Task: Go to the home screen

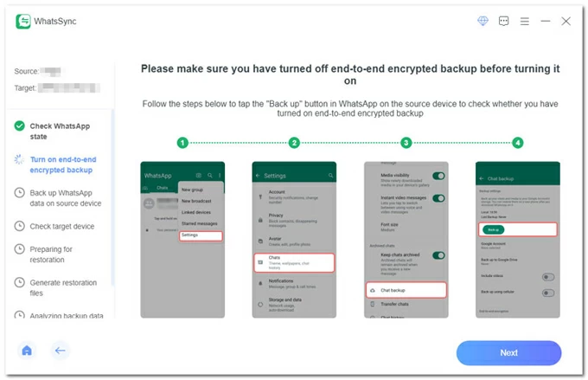Action: pyautogui.click(x=27, y=351)
